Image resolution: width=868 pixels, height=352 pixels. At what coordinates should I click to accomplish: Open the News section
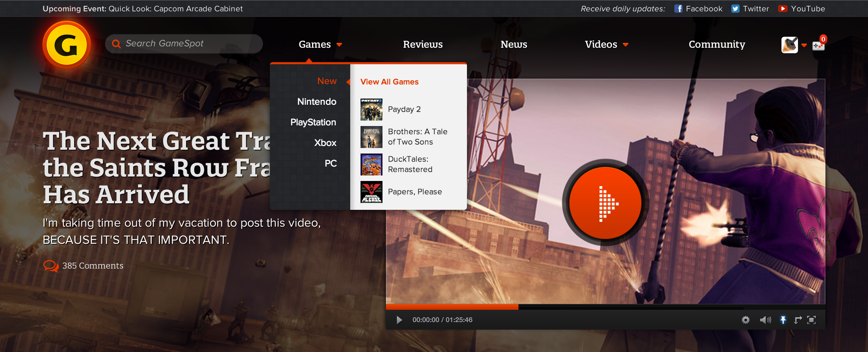[x=514, y=44]
